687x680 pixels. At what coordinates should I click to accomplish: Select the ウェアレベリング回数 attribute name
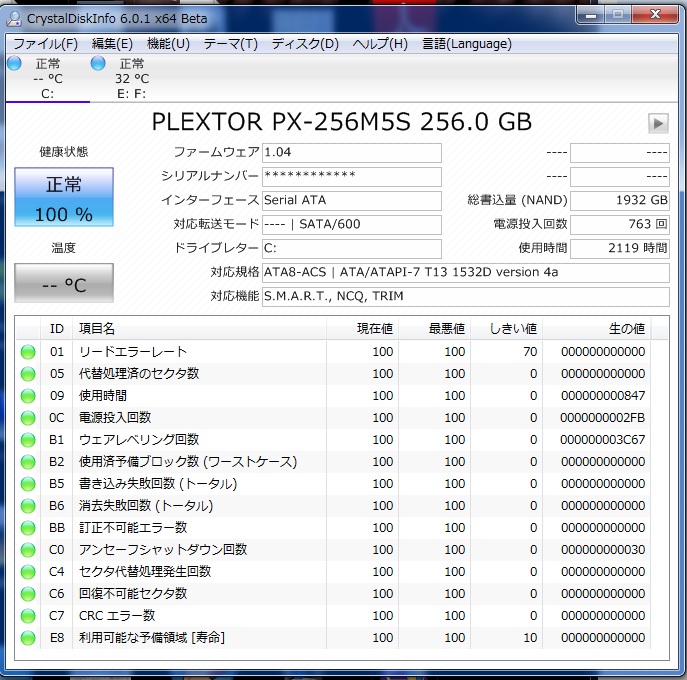tap(139, 439)
